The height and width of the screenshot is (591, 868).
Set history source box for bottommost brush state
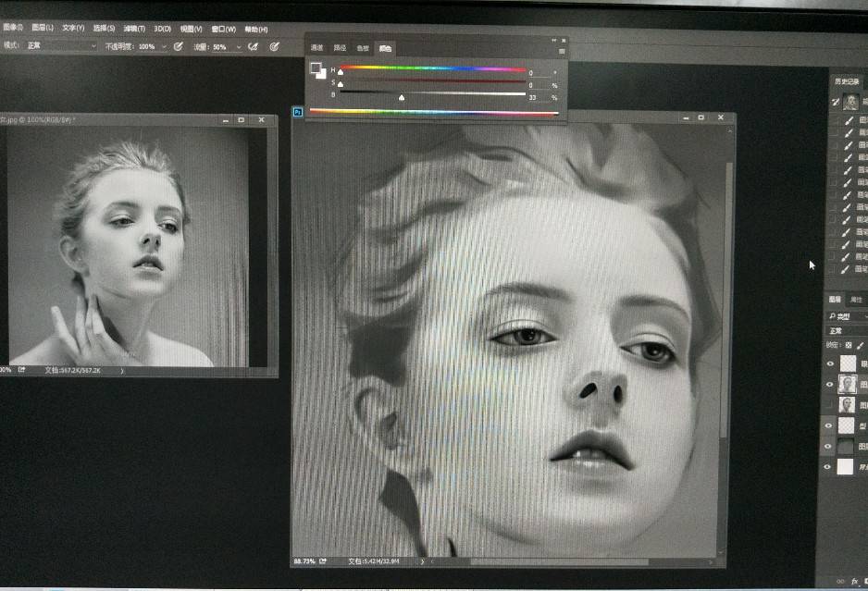[x=832, y=270]
